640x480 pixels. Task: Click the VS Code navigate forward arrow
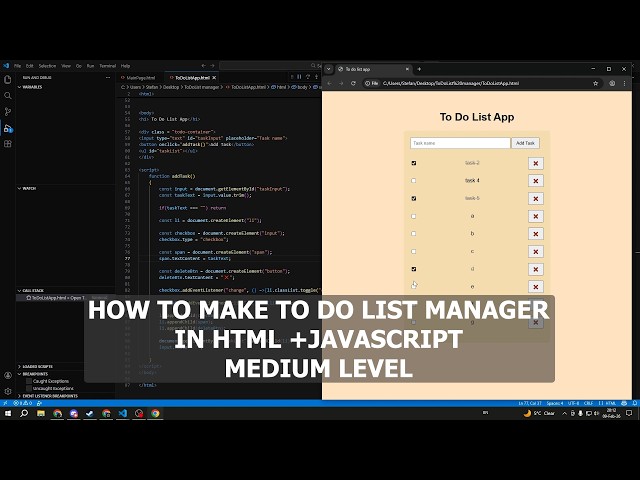212,66
